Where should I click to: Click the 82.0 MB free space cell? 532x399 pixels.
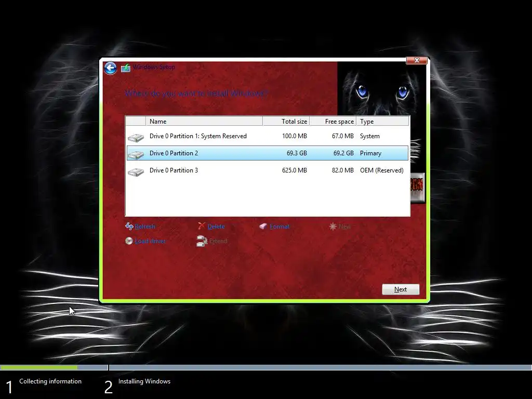click(343, 170)
